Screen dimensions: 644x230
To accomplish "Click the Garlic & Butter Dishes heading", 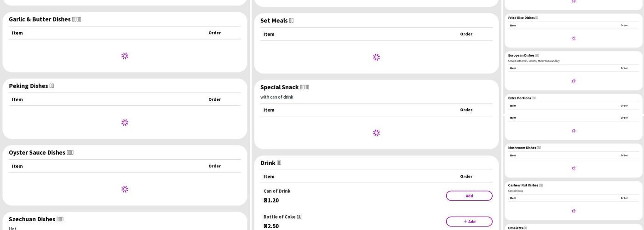I will (x=45, y=19).
